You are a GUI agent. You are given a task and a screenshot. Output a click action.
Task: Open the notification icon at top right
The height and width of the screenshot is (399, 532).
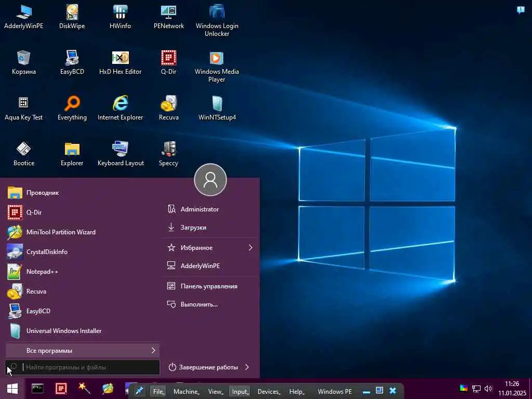click(521, 10)
